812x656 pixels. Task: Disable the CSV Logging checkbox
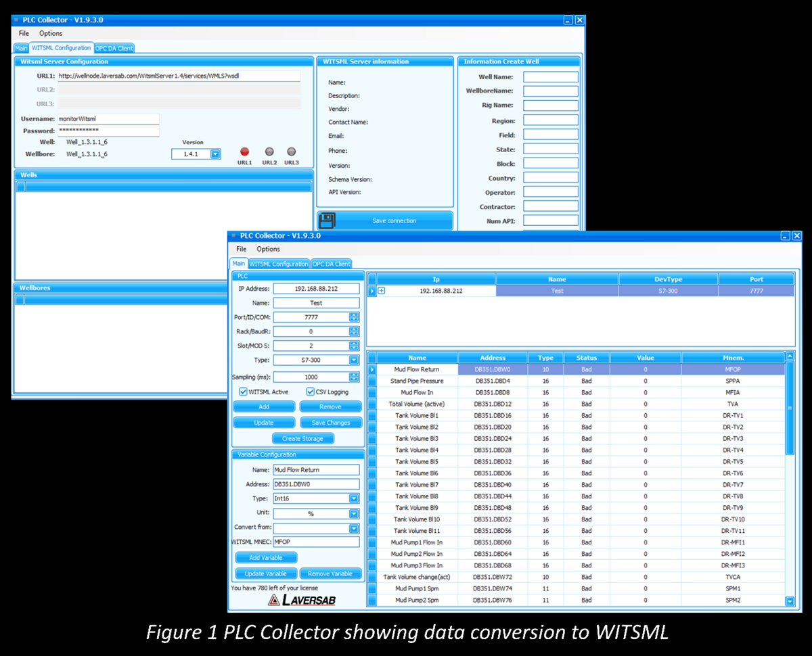coord(311,392)
